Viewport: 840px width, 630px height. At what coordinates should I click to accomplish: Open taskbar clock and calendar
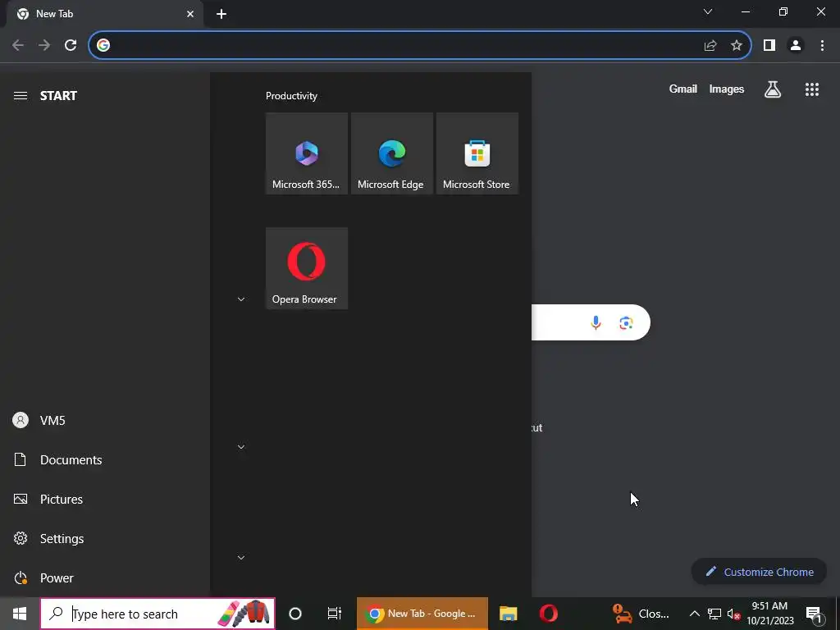tap(769, 614)
